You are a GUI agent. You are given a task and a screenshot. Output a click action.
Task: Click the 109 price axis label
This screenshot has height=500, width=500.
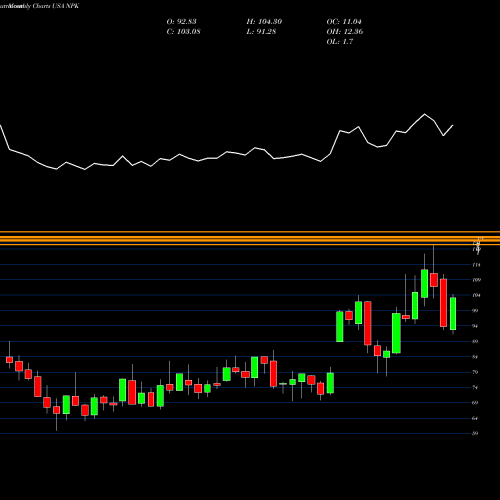coord(477,280)
